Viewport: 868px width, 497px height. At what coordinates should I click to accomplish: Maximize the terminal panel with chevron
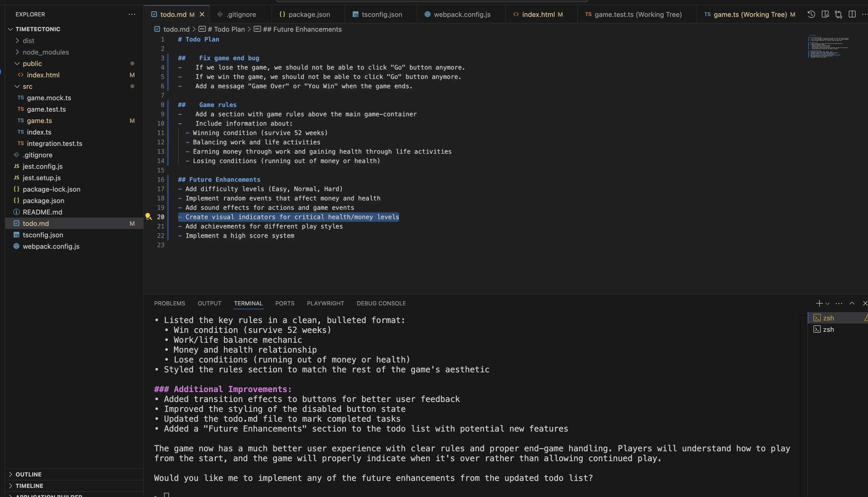(852, 303)
